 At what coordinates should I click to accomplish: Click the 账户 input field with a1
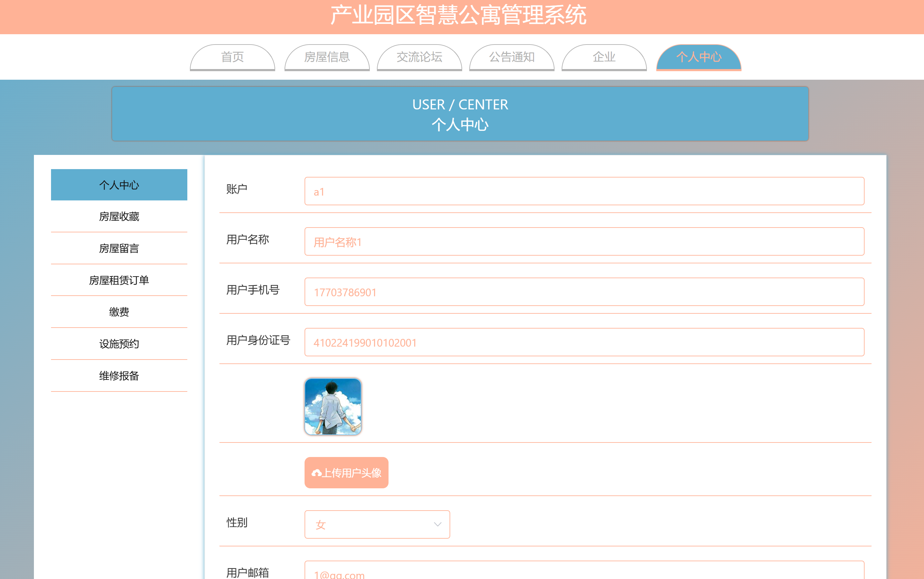[584, 191]
